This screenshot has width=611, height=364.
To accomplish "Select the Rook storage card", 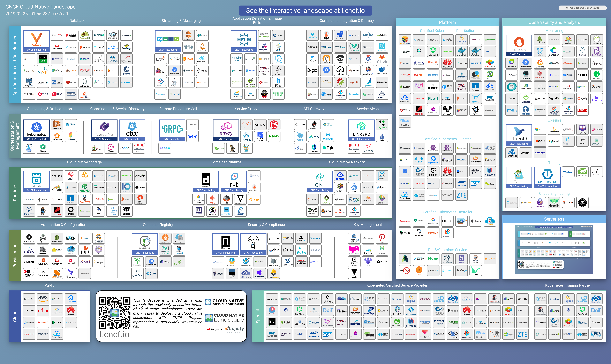I will coord(36,182).
